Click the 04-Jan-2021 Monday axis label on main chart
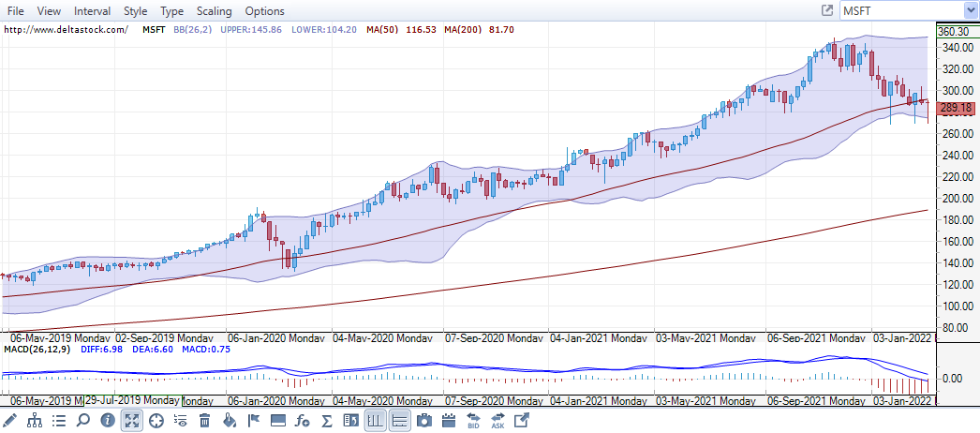 (599, 338)
